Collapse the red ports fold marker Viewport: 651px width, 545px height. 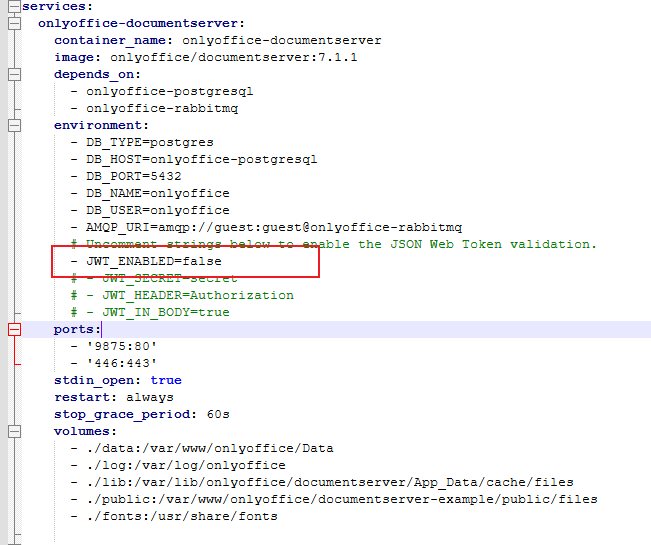[14, 330]
